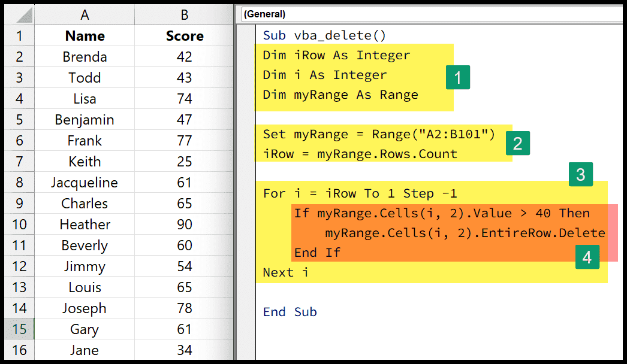The height and width of the screenshot is (364, 627).
Task: Click the green step 2 badge
Action: 517,143
